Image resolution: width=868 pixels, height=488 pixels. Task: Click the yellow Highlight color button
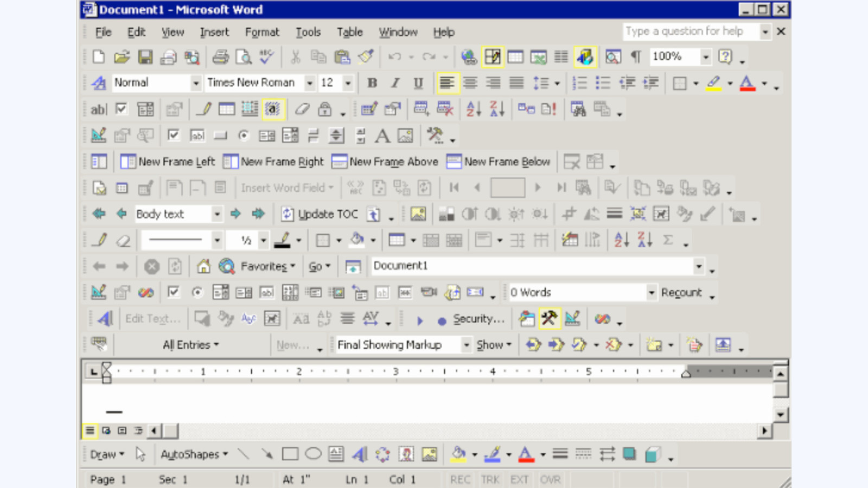click(x=714, y=83)
